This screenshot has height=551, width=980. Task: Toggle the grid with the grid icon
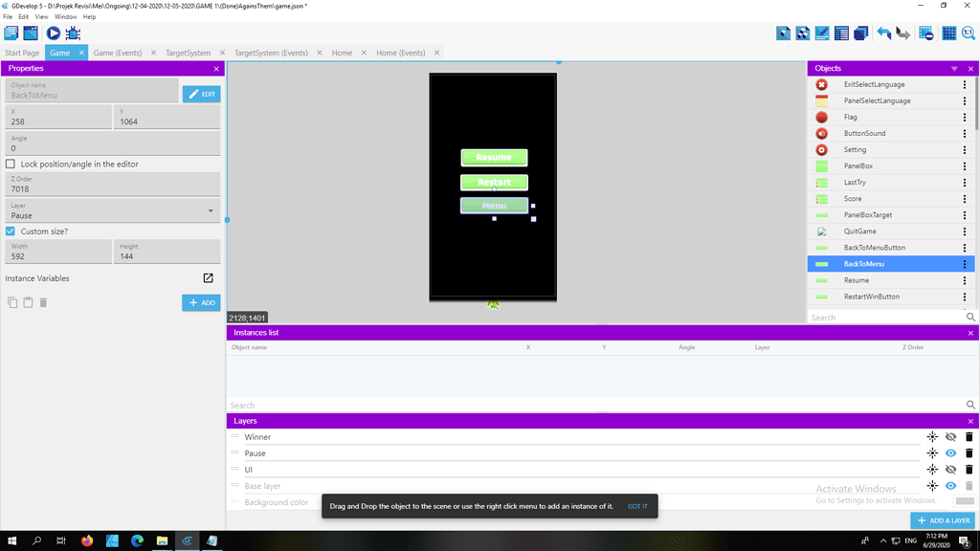coord(948,32)
